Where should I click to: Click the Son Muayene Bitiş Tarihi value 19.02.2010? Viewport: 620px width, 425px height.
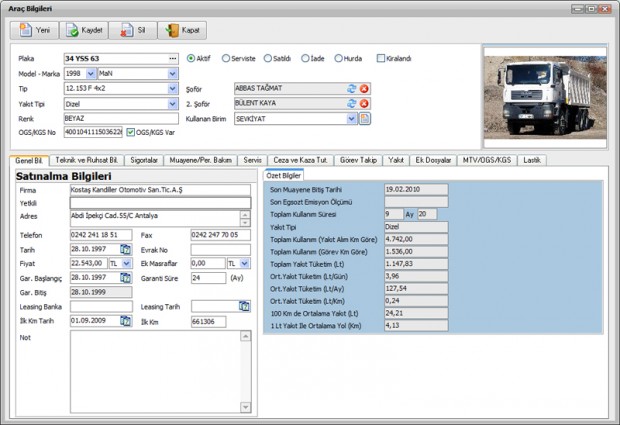pos(416,190)
